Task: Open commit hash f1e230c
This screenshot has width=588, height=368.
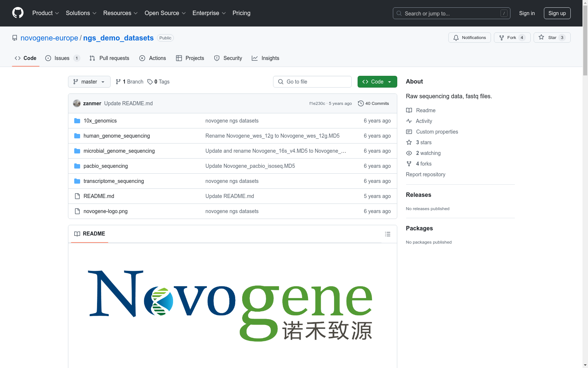Action: point(317,103)
